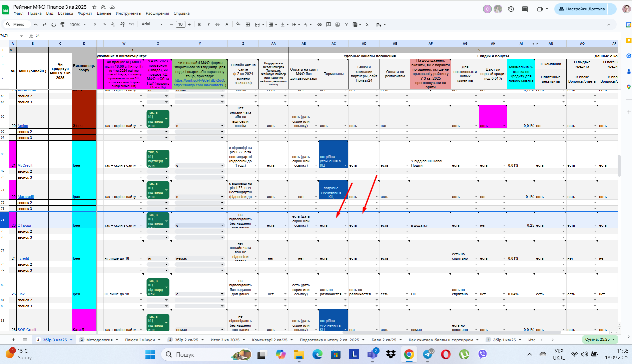
Task: Toggle bold formatting
Action: pyautogui.click(x=199, y=25)
